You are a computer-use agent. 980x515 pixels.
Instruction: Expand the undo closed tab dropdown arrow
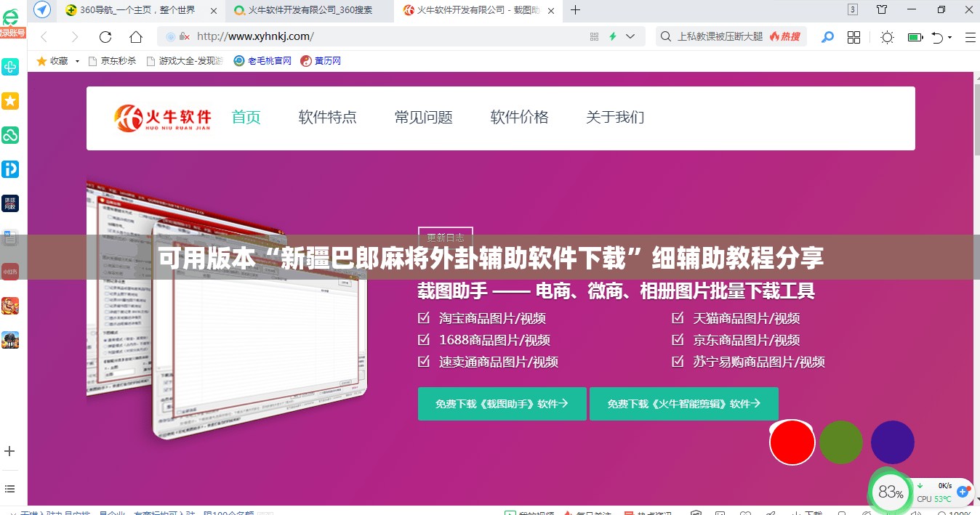[950, 38]
